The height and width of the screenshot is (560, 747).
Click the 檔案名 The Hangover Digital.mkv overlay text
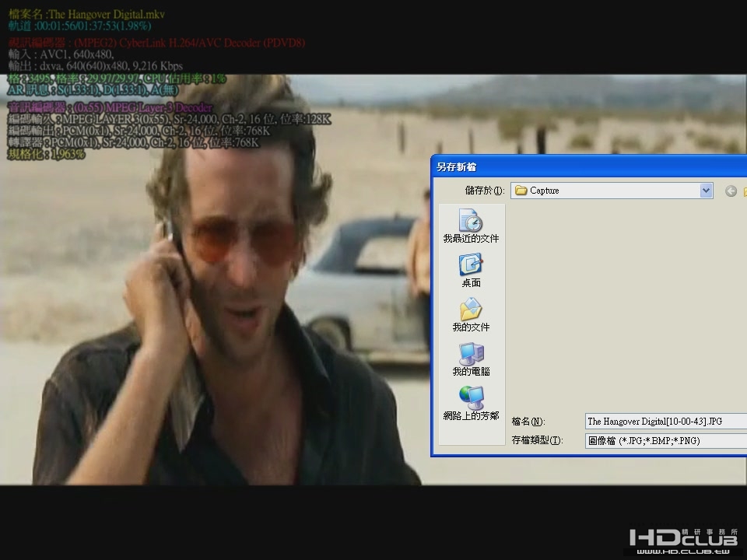86,14
